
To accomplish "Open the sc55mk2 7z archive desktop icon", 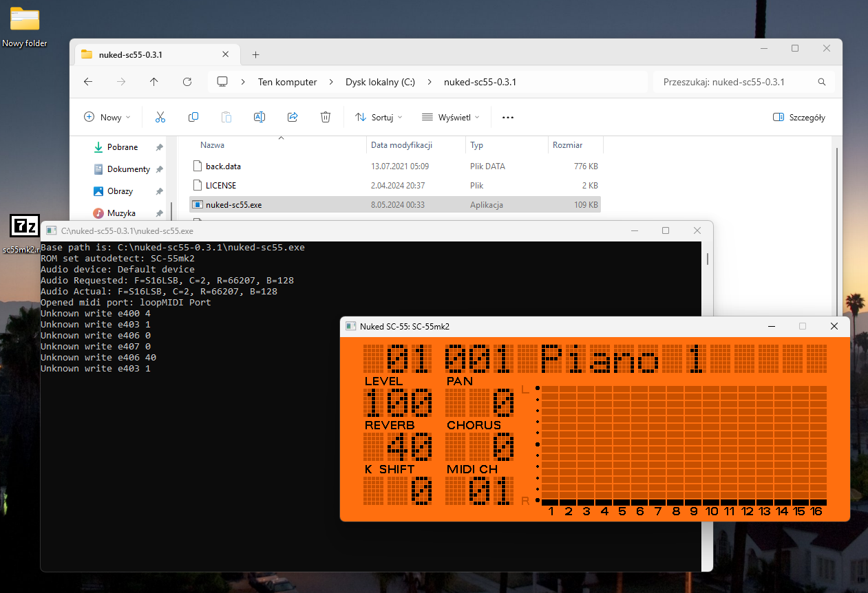I will pos(25,233).
